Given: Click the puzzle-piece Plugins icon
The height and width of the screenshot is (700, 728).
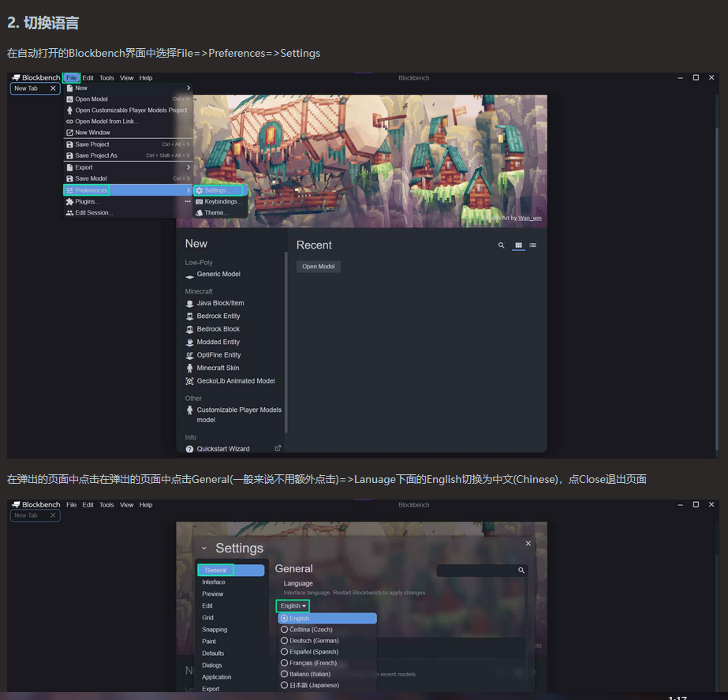Looking at the screenshot, I should pyautogui.click(x=69, y=201).
